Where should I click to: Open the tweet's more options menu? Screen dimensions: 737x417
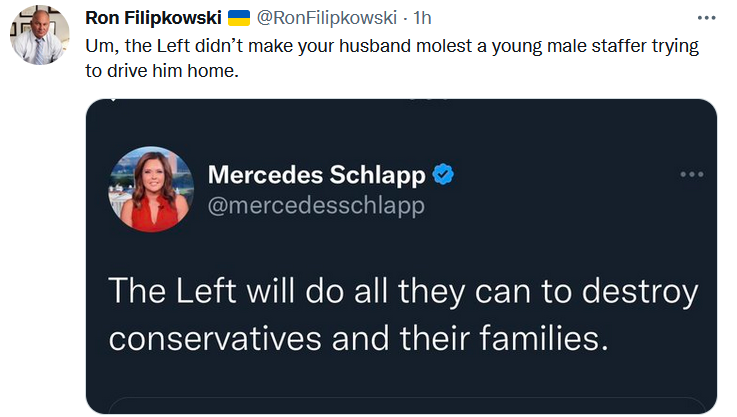pos(706,18)
